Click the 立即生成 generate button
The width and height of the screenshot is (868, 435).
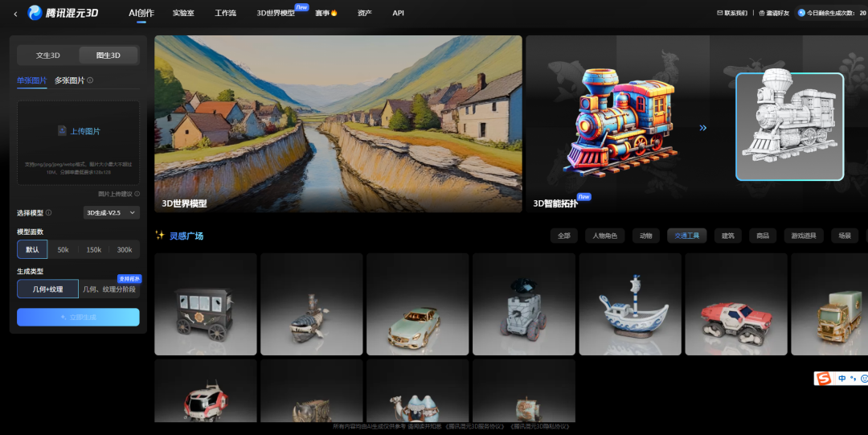[78, 318]
